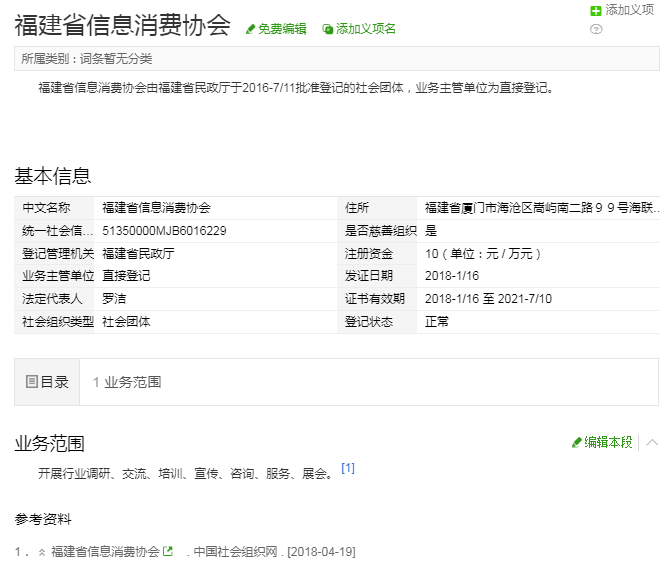Click reference date [2018-04-19]

click(x=321, y=552)
